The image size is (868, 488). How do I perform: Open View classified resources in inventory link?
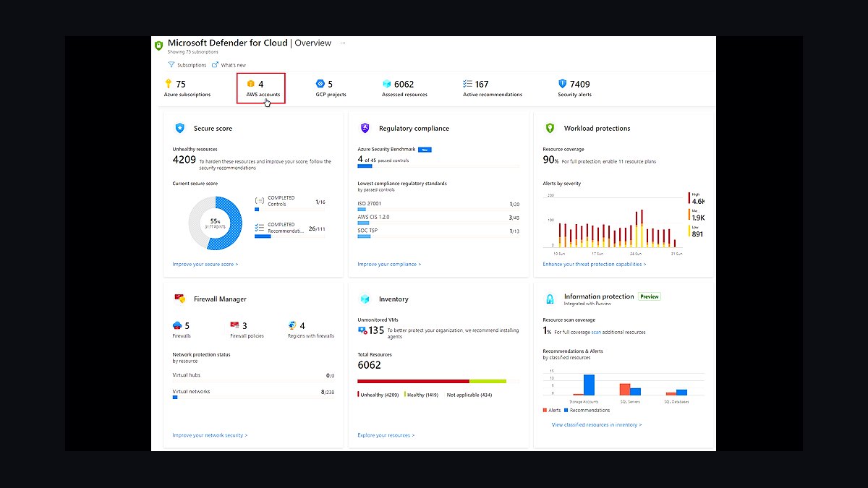(597, 425)
